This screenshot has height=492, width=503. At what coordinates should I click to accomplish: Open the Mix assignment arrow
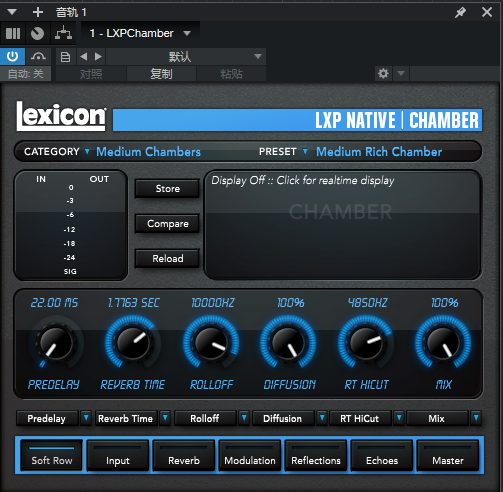pyautogui.click(x=476, y=418)
